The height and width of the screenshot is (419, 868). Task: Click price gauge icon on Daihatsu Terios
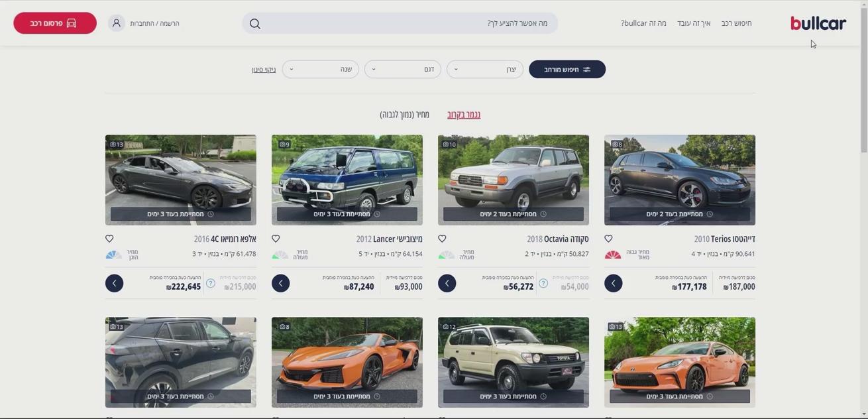(613, 255)
